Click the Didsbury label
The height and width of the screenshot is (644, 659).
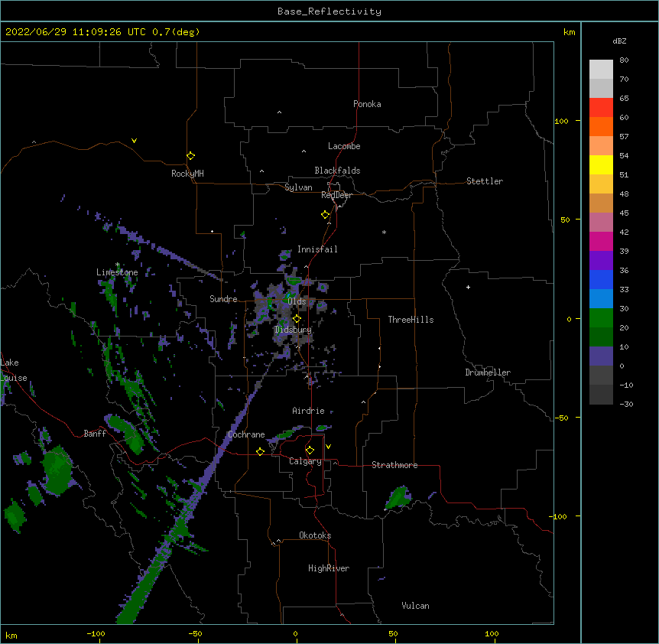[294, 330]
